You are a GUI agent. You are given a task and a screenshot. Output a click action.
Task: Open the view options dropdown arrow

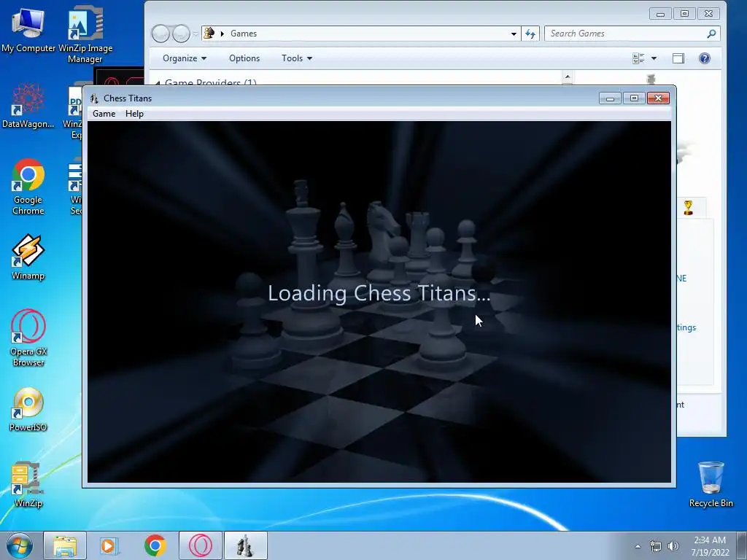point(654,58)
